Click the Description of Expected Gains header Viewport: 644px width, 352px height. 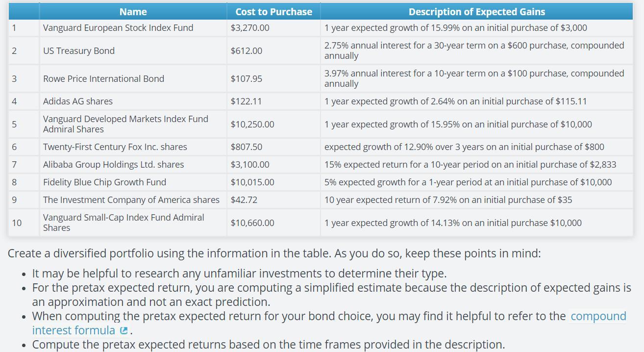point(476,12)
